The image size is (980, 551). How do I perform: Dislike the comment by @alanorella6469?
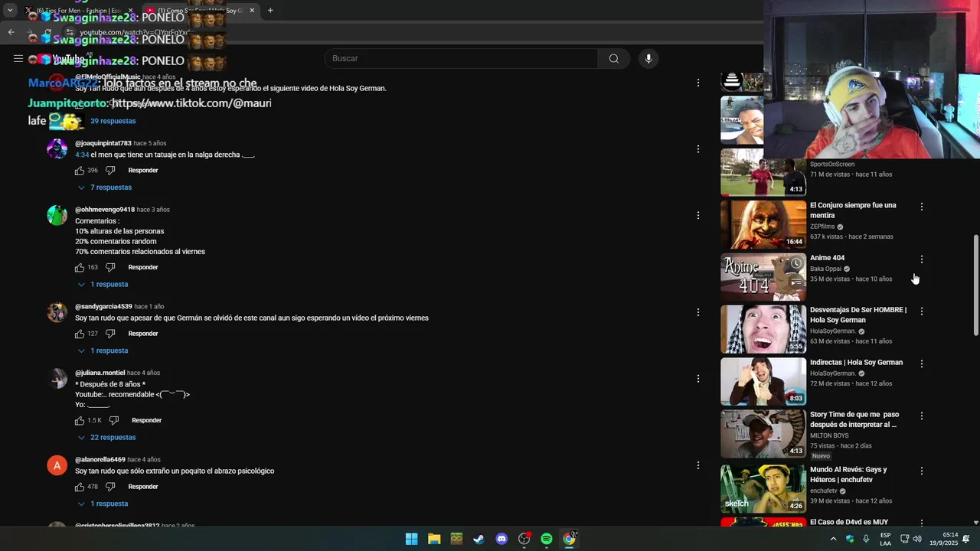[x=110, y=487]
